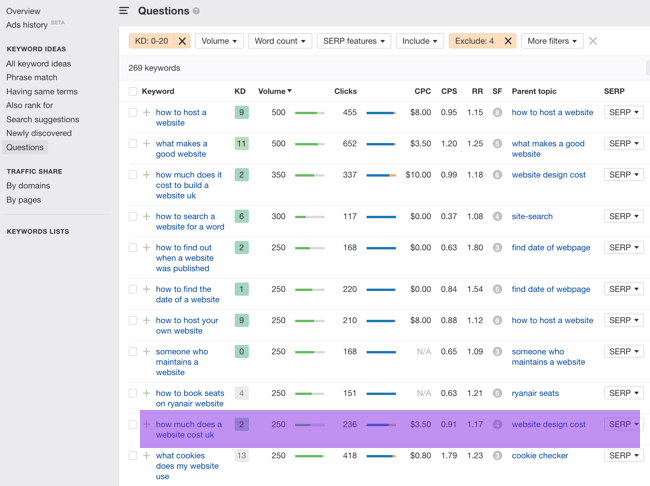Click the help icon next to Questions title
The image size is (650, 486).
click(x=196, y=12)
